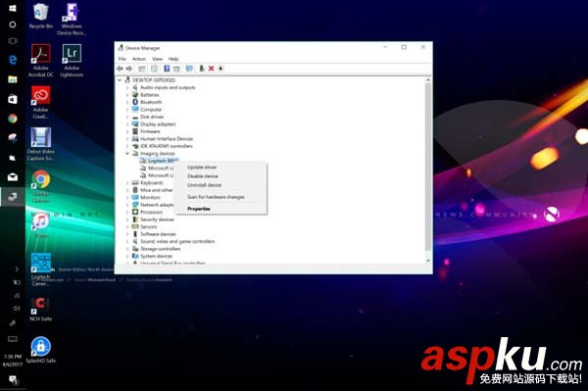Screen dimensions: 588x391
Task: Select the Debut Video Capture desktop icon
Action: (x=41, y=144)
